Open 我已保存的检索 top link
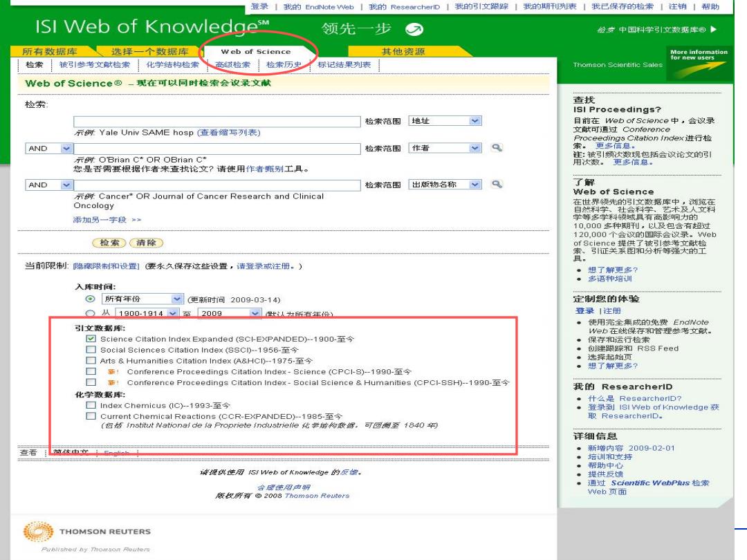 coord(622,7)
